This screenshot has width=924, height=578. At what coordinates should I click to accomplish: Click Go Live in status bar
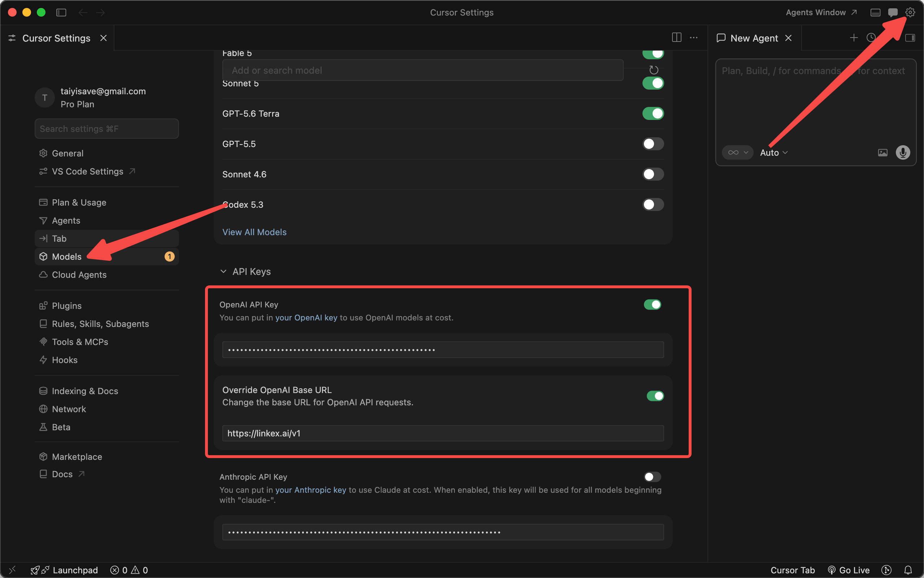tap(849, 570)
